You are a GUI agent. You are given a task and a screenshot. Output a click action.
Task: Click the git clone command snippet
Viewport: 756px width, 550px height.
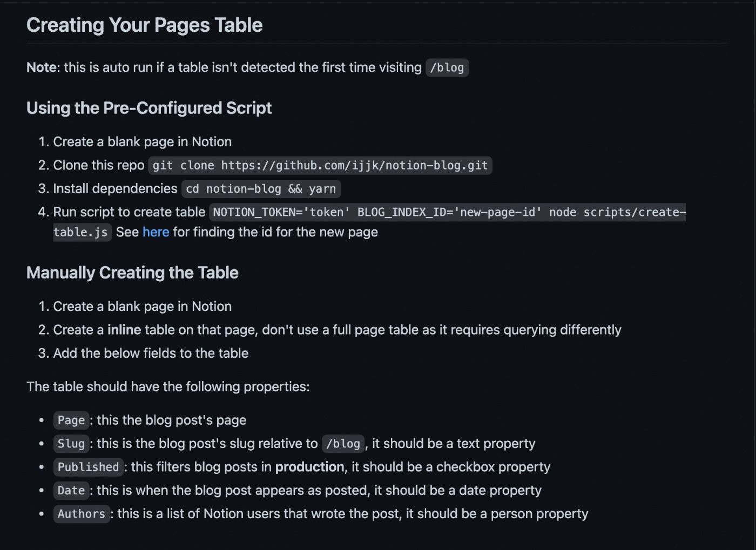coord(320,165)
